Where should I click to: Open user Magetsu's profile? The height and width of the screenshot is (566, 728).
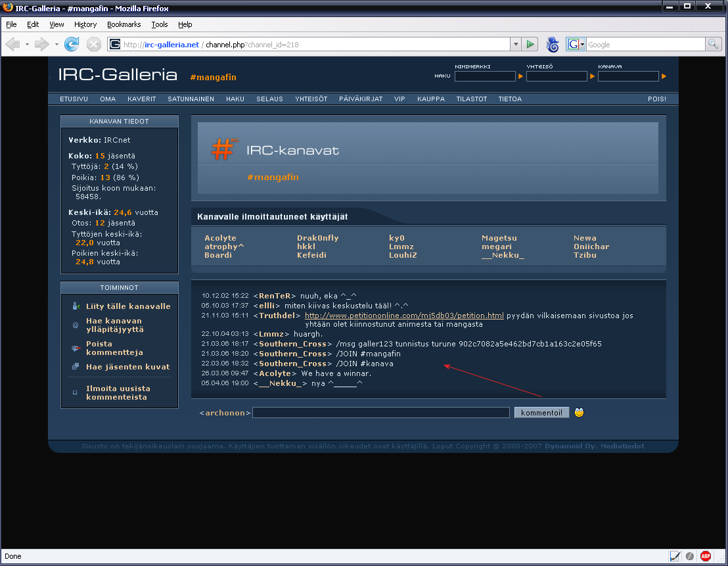pyautogui.click(x=499, y=238)
